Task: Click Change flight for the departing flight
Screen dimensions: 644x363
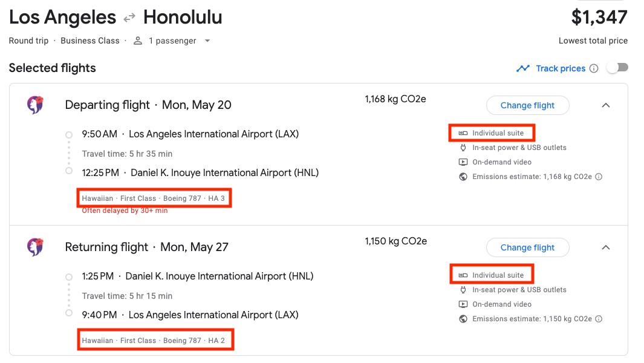Action: (x=527, y=105)
